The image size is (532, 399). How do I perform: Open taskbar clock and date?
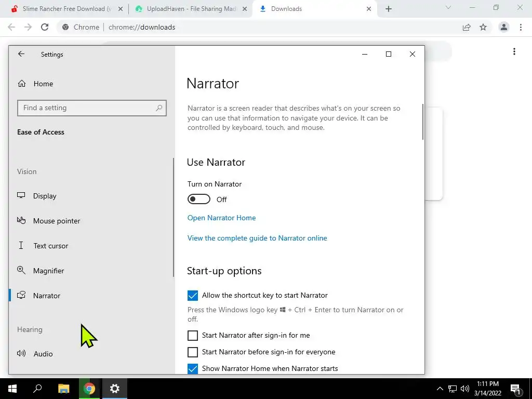[x=488, y=389]
